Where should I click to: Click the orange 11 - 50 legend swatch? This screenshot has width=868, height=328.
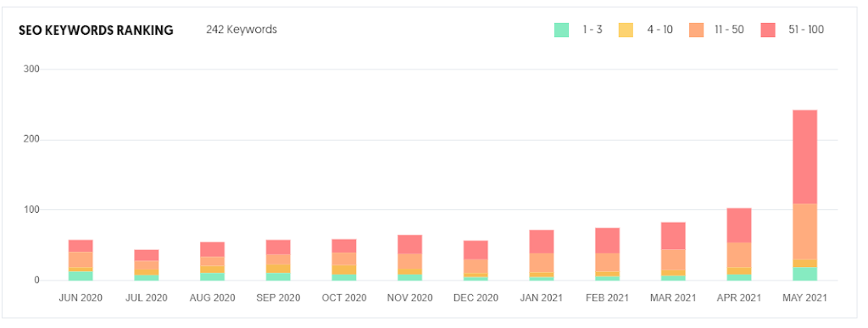tap(696, 30)
